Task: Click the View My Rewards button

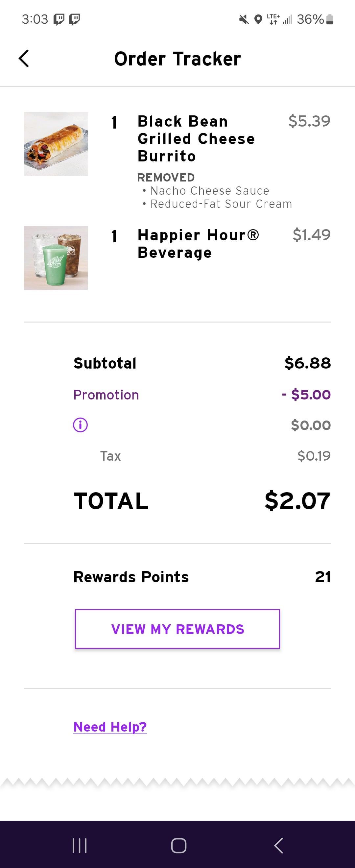Action: click(177, 629)
